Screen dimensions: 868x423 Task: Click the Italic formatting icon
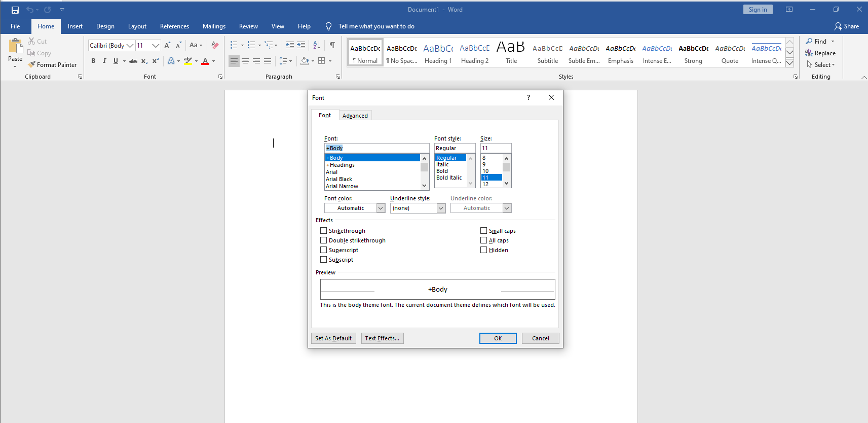click(x=104, y=61)
